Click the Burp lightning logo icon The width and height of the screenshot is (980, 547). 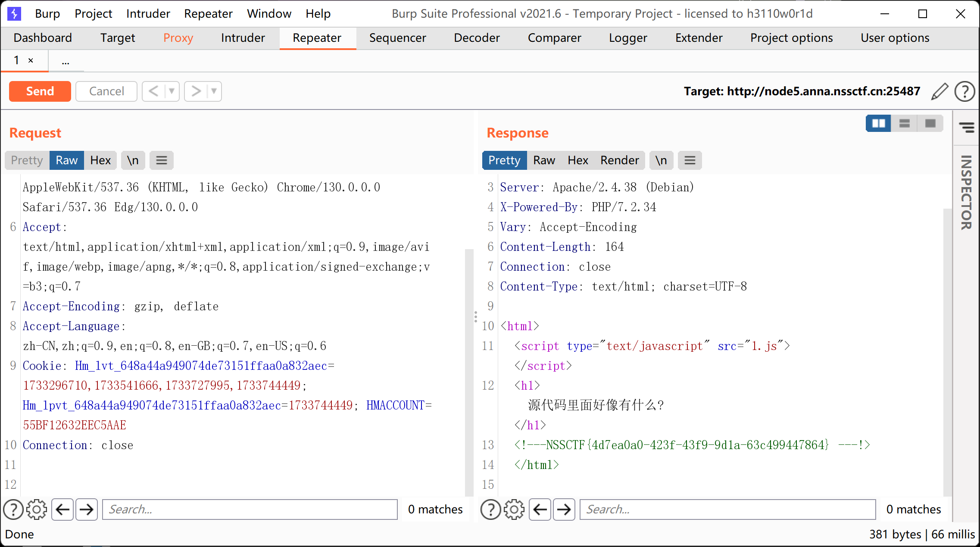(x=14, y=14)
